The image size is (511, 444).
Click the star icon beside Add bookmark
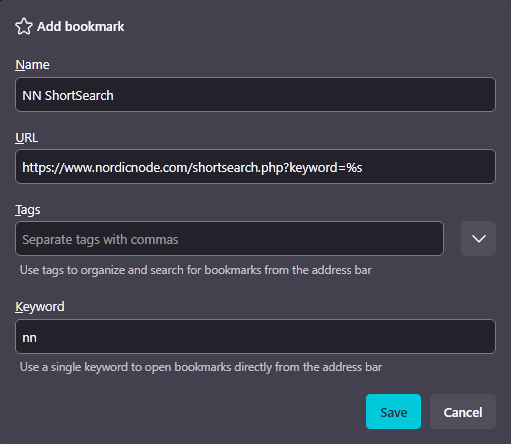click(24, 26)
